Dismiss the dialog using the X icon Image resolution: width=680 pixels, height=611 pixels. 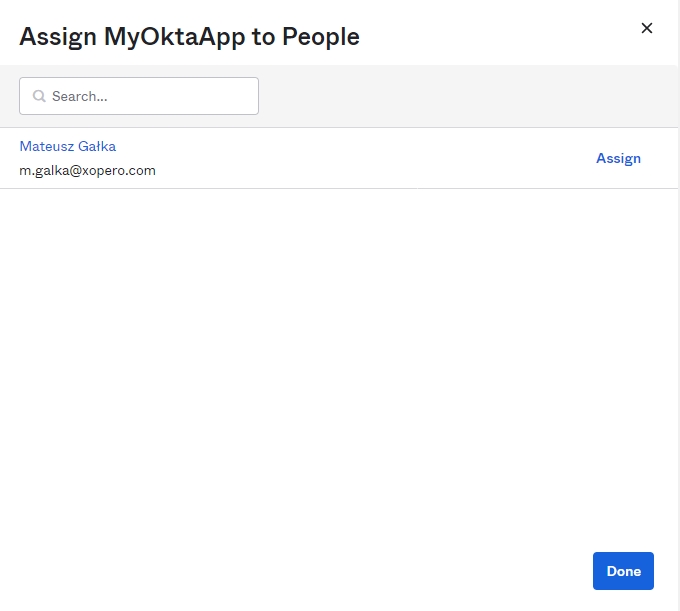[646, 28]
